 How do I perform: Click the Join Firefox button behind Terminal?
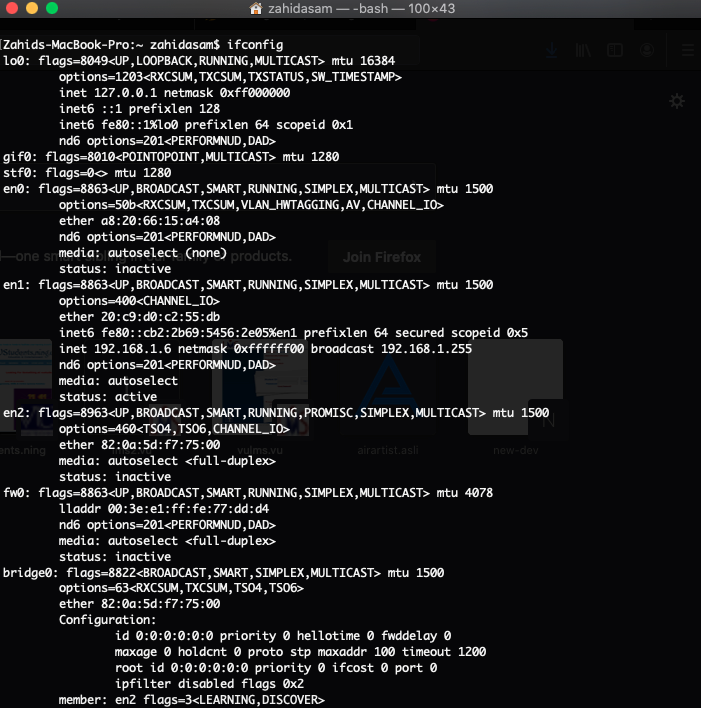pyautogui.click(x=382, y=257)
